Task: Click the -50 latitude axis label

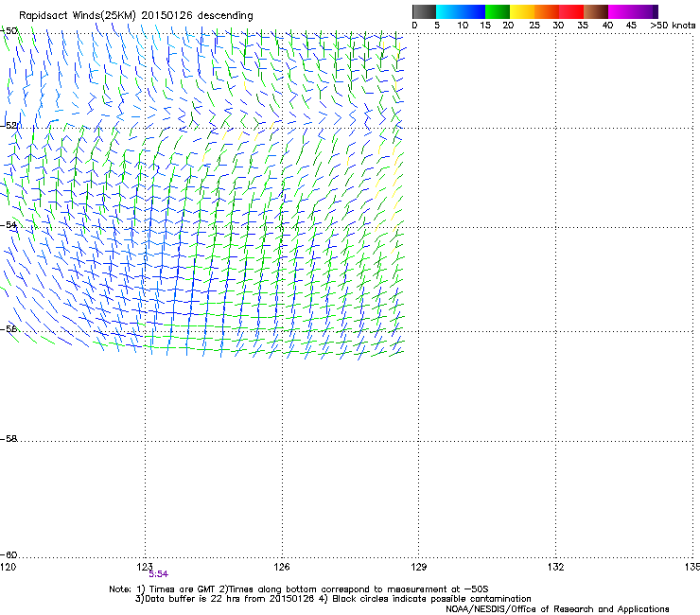Action: [x=9, y=31]
